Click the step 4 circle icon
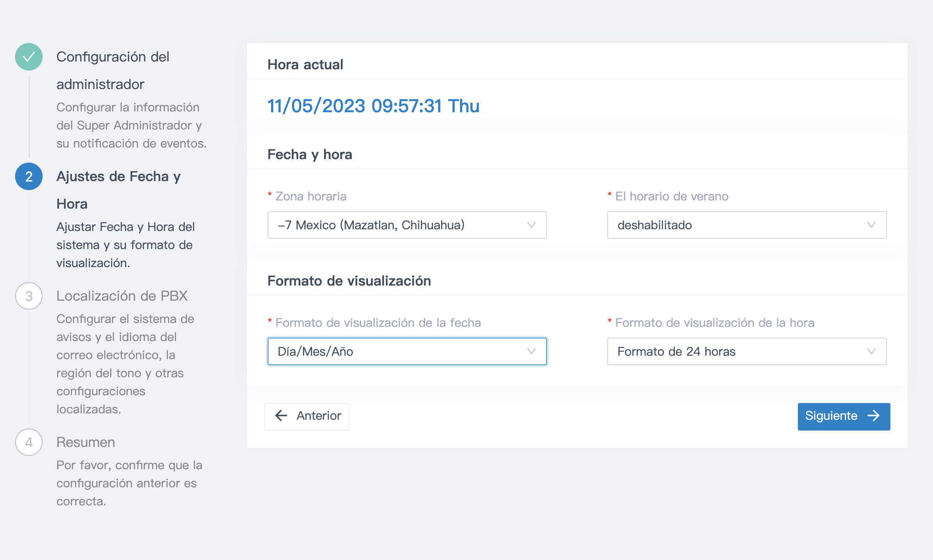Screen dimensions: 933x560 coord(29,442)
